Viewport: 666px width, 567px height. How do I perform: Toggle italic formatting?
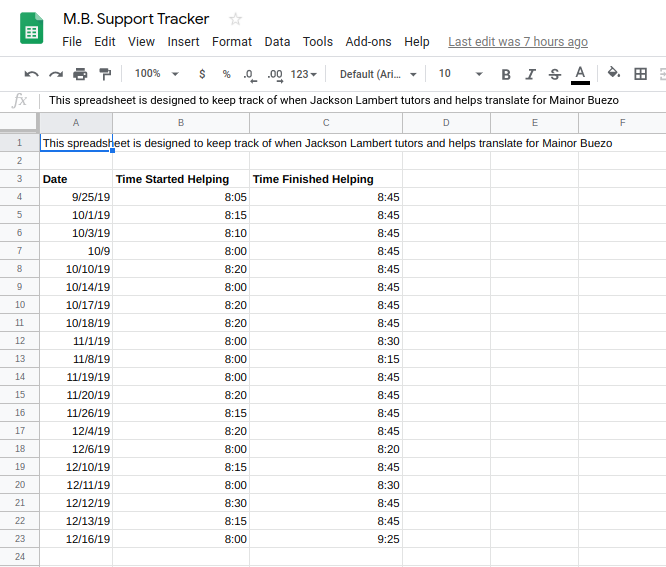530,75
